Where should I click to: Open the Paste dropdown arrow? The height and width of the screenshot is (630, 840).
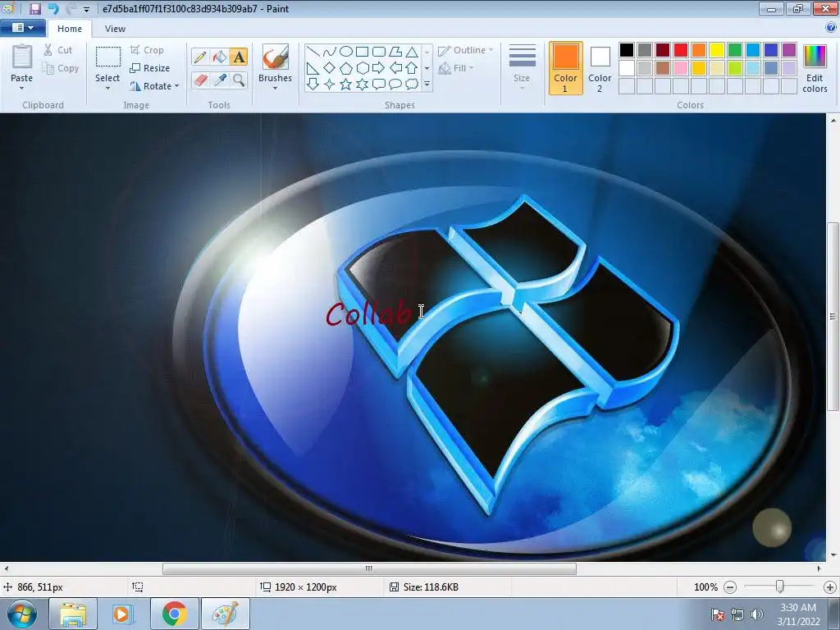pyautogui.click(x=21, y=89)
